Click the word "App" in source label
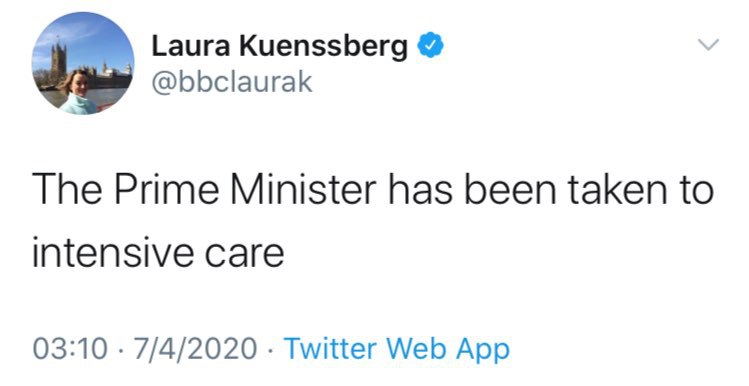The width and height of the screenshot is (749, 386). [x=483, y=350]
